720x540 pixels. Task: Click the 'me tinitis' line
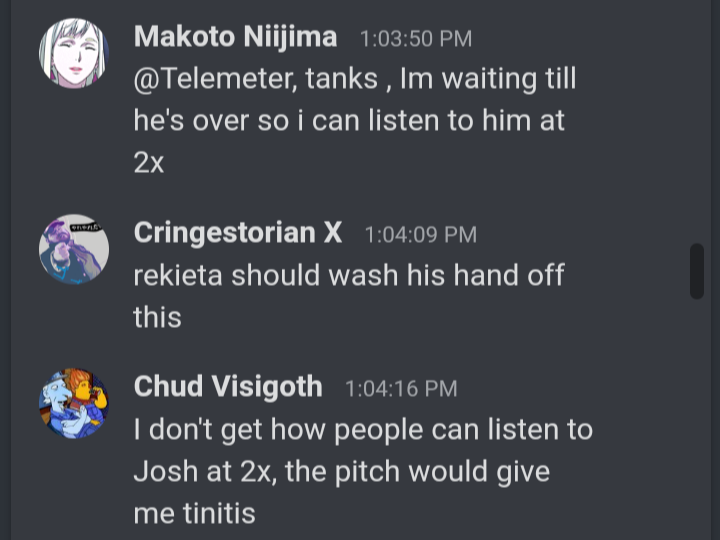[195, 513]
